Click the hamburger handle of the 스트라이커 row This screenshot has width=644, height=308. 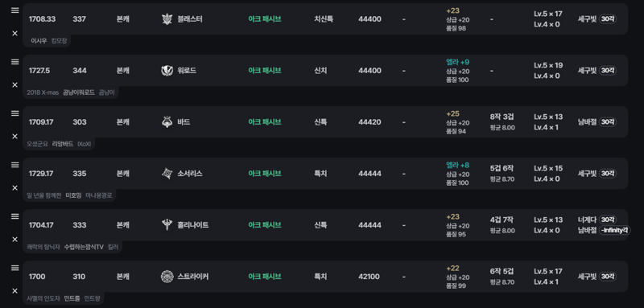(x=14, y=268)
